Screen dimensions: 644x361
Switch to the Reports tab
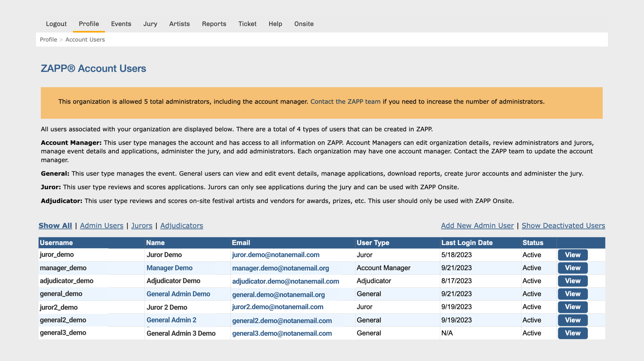point(214,24)
